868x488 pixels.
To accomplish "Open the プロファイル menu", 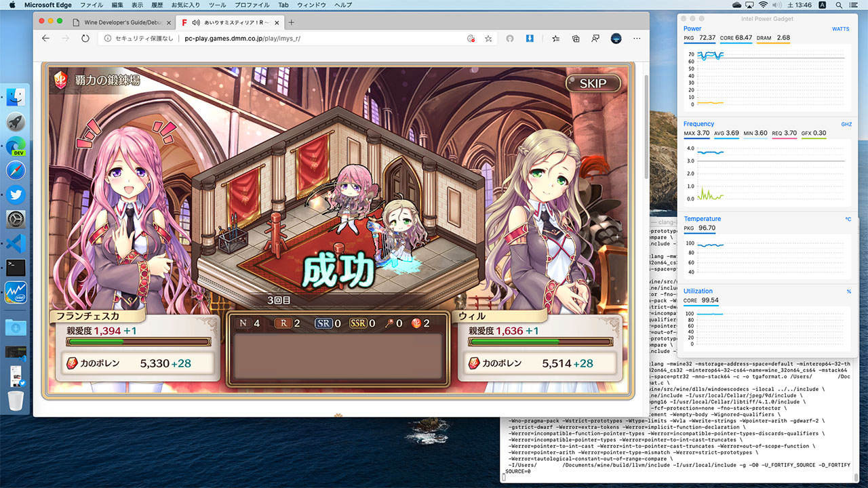I will (x=252, y=5).
